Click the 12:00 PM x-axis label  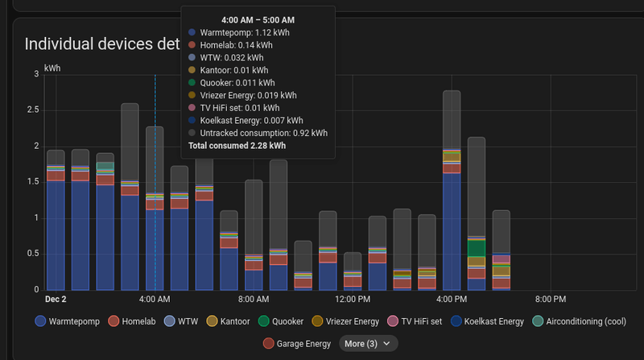[353, 299]
